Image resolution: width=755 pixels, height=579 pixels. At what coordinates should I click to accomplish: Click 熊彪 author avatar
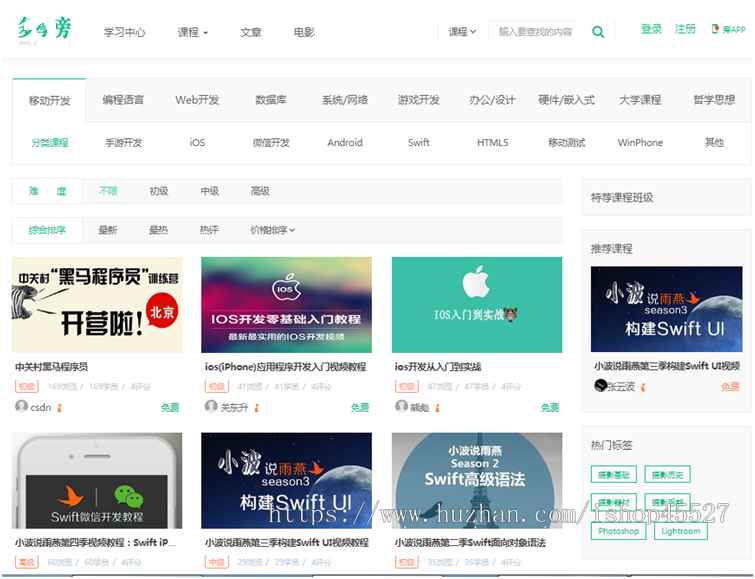click(x=402, y=407)
